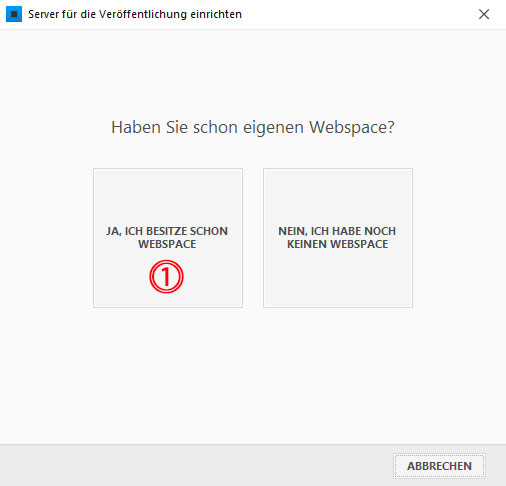The height and width of the screenshot is (486, 506).
Task: Open the window menu via the blue square icon
Action: pyautogui.click(x=14, y=14)
